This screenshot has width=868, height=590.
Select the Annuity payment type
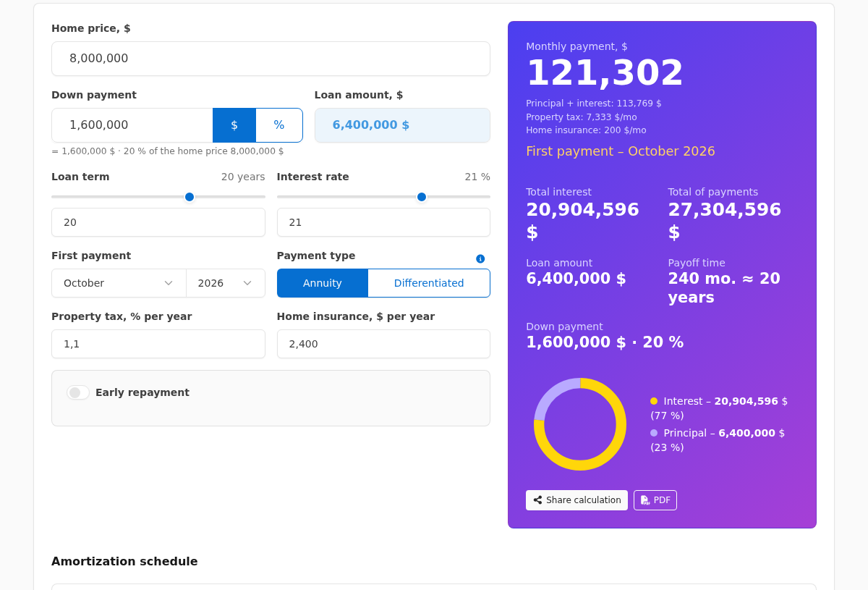click(x=323, y=283)
